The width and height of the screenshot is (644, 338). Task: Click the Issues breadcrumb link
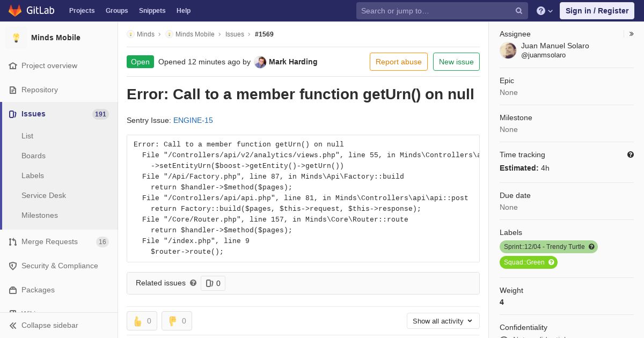235,34
